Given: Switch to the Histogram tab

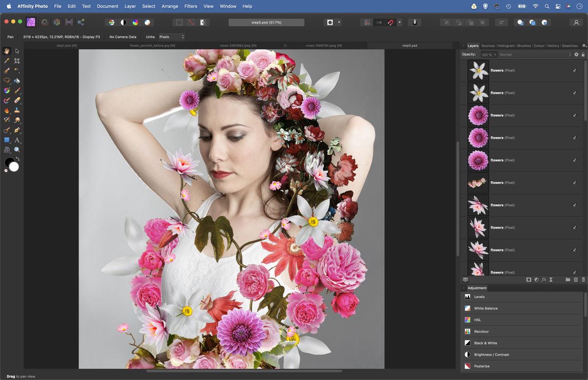Looking at the screenshot, I should [506, 46].
